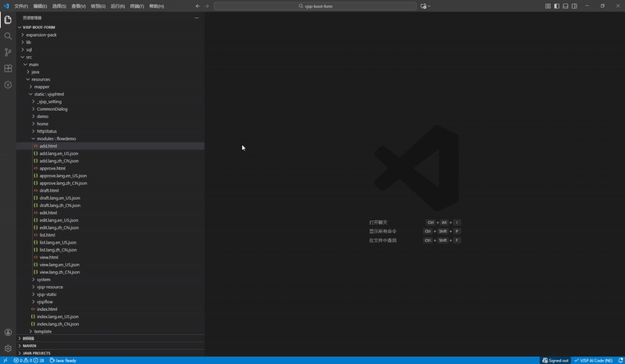Open the Accounts icon in activity bar
The width and height of the screenshot is (625, 364).
[x=8, y=332]
